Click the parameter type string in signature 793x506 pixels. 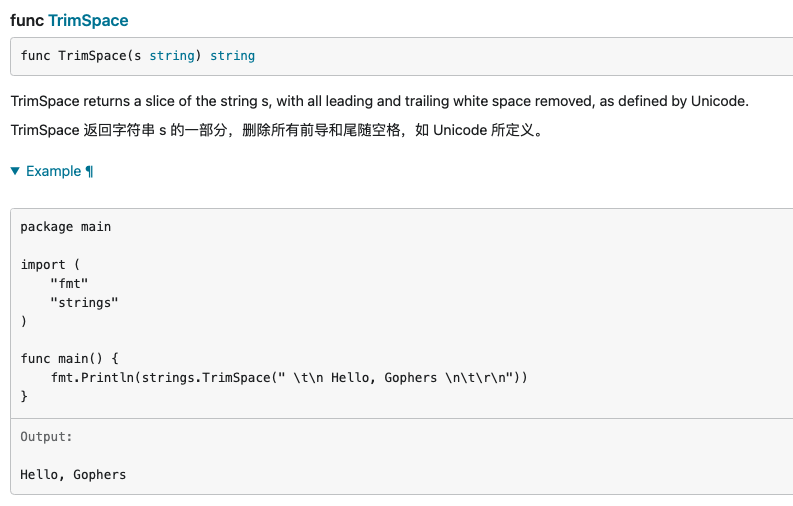coord(171,56)
